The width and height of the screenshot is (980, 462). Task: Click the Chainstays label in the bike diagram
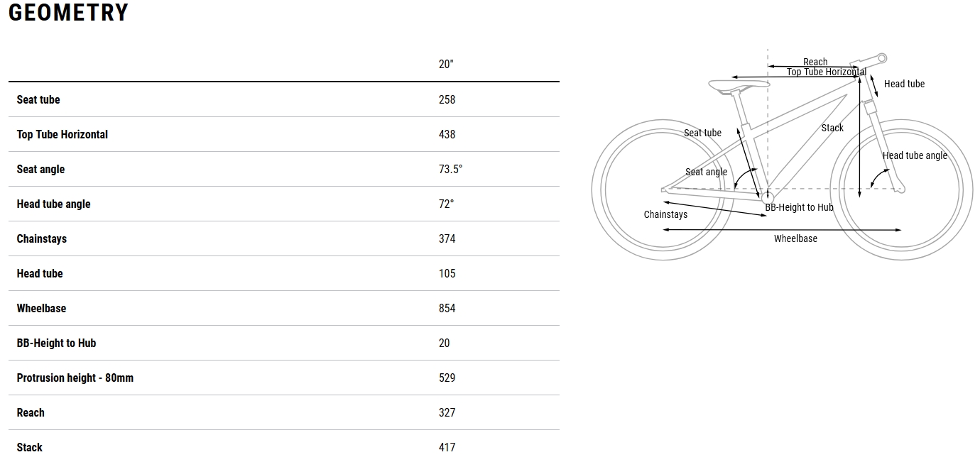coord(665,214)
